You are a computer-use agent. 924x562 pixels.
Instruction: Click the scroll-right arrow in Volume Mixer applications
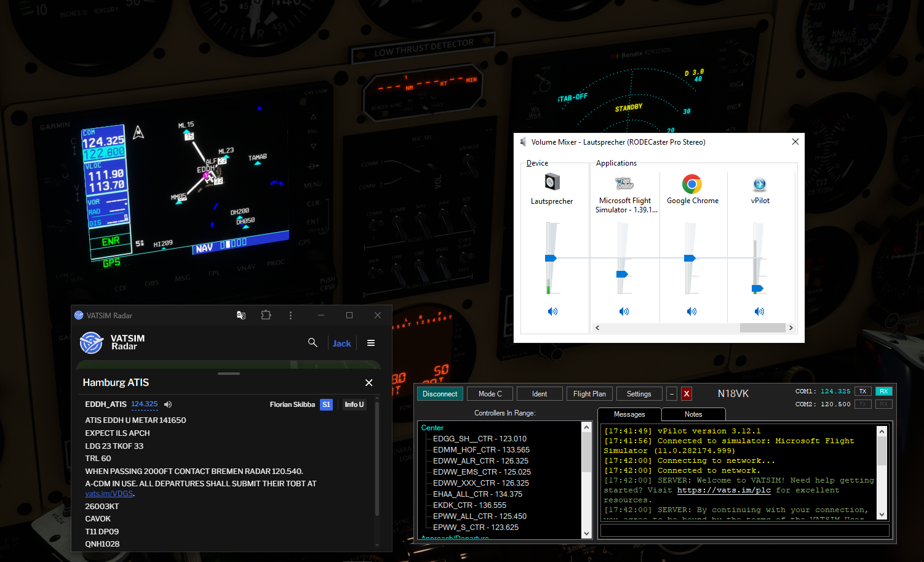(x=791, y=327)
